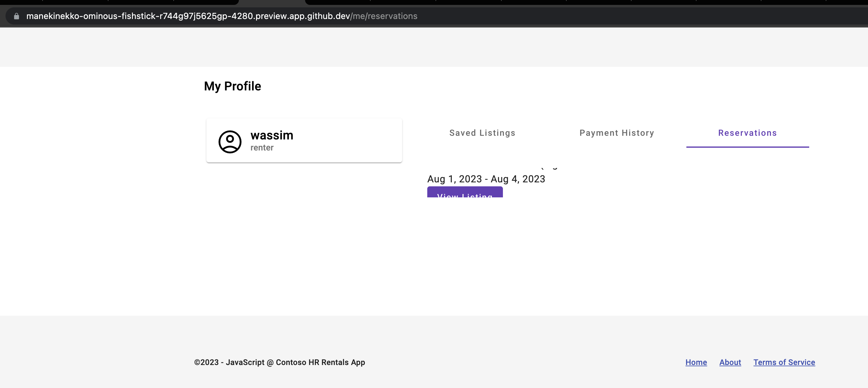This screenshot has width=868, height=388.
Task: Select the wassim renter profile card
Action: pos(304,140)
